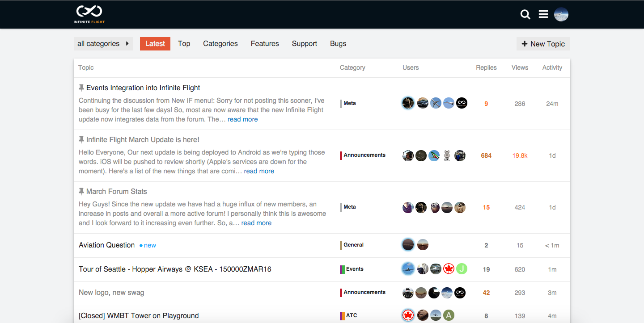Open Tour of Seattle Hopper Airways topic
The width and height of the screenshot is (644, 323).
(x=175, y=269)
